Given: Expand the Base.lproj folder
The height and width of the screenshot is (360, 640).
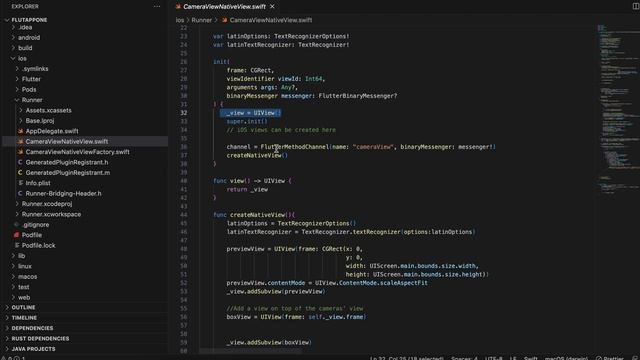Looking at the screenshot, I should click(x=40, y=121).
